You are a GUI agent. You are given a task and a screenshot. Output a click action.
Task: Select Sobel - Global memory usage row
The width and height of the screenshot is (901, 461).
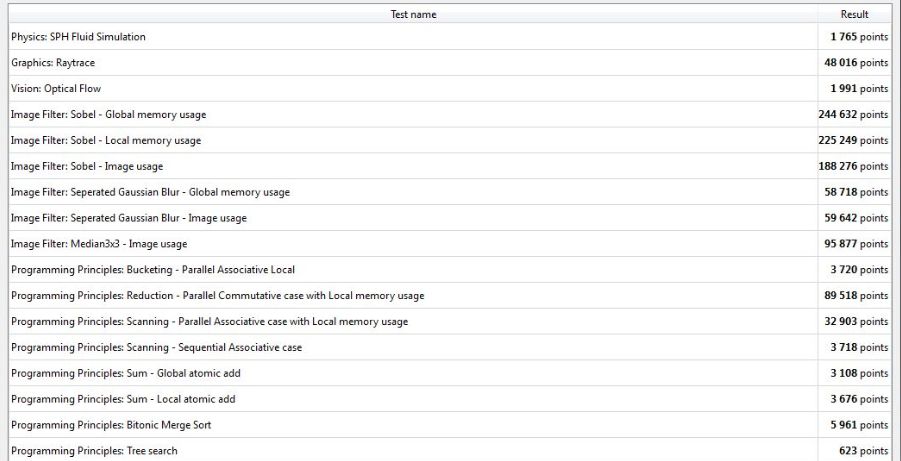(108, 115)
